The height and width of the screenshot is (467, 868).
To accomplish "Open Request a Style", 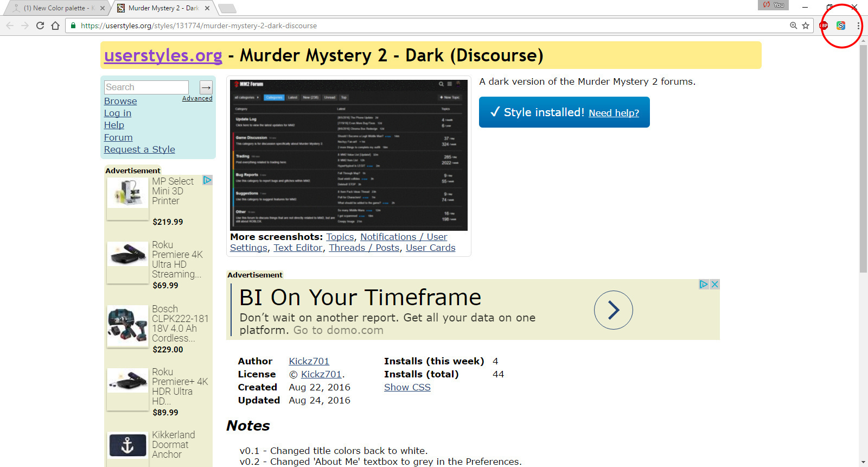I will pos(139,149).
